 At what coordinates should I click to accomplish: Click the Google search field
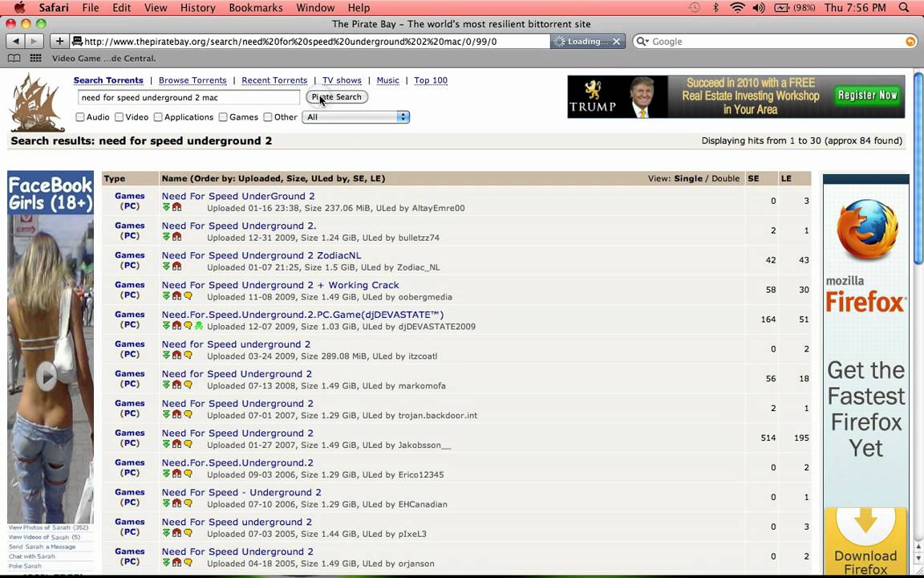click(x=776, y=41)
